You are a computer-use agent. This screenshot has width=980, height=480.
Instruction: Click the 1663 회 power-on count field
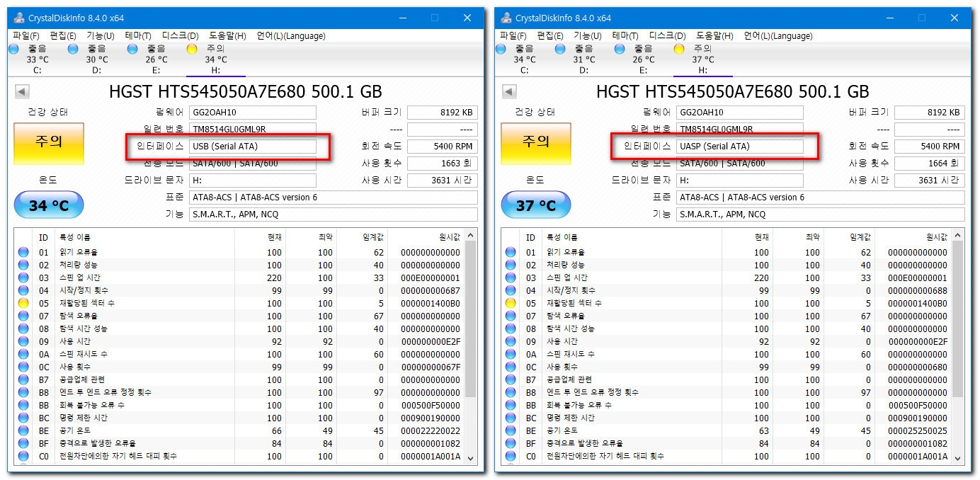pyautogui.click(x=443, y=164)
